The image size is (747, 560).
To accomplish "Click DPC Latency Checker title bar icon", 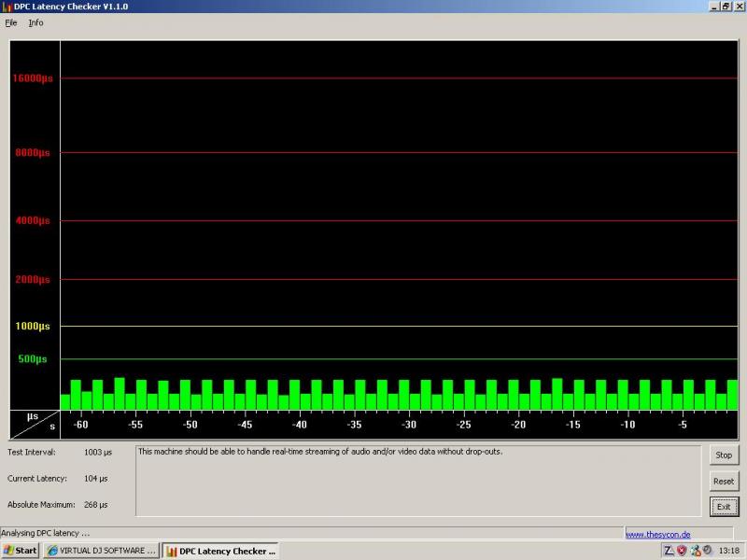I will pyautogui.click(x=7, y=7).
